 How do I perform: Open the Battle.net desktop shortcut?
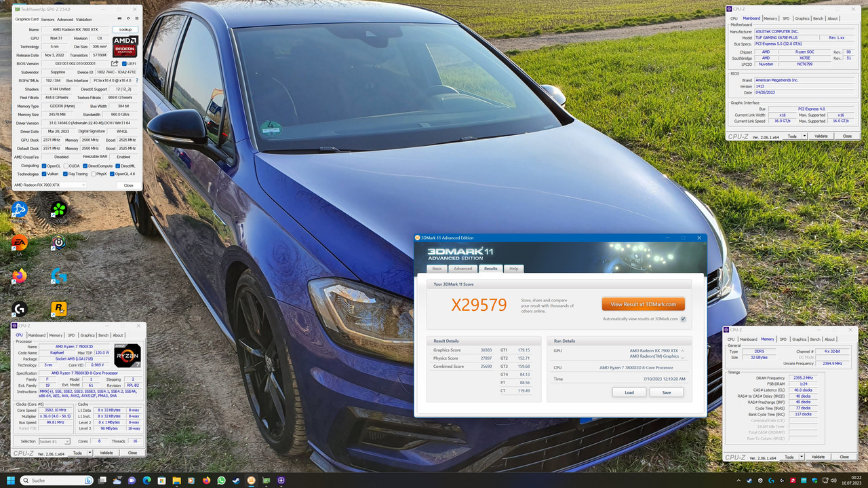[x=19, y=209]
